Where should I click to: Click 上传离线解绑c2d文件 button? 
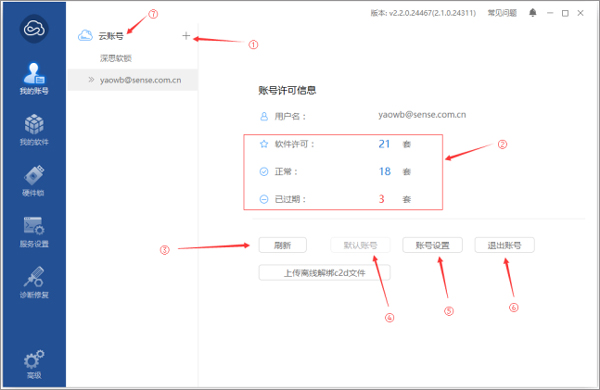(x=324, y=273)
